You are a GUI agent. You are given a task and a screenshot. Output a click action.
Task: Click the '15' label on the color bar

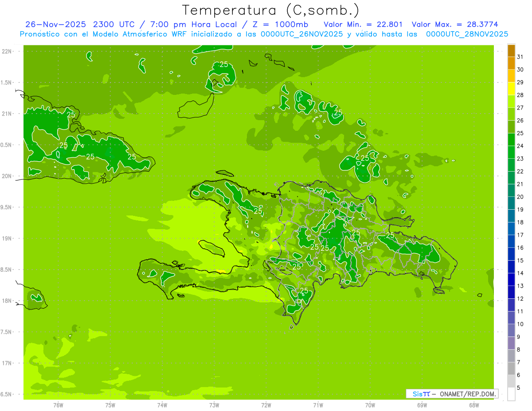coord(520,261)
